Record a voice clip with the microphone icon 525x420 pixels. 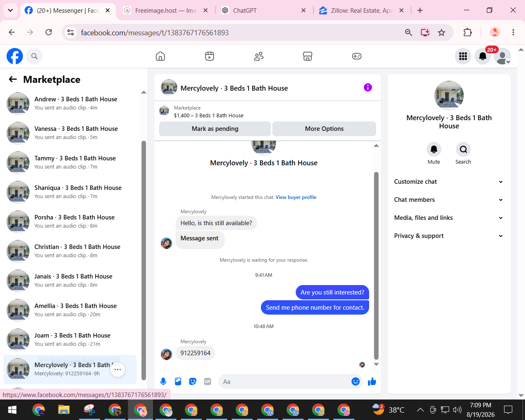pos(163,382)
